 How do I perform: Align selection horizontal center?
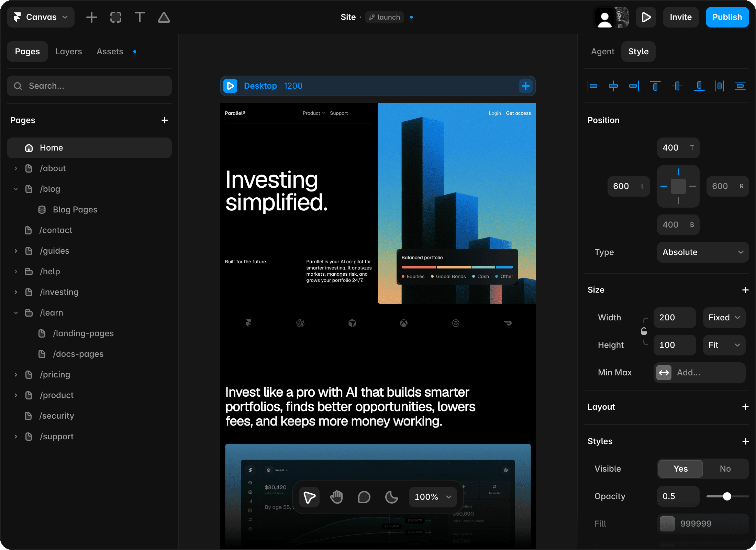613,86
